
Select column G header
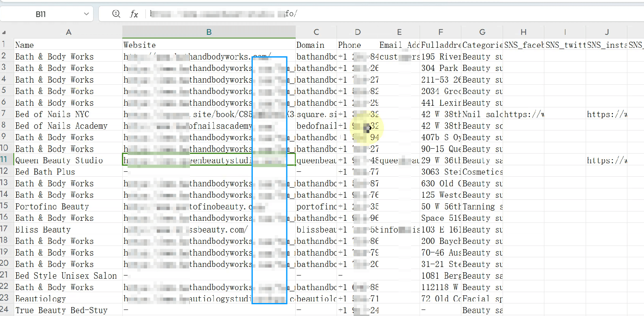pos(482,32)
